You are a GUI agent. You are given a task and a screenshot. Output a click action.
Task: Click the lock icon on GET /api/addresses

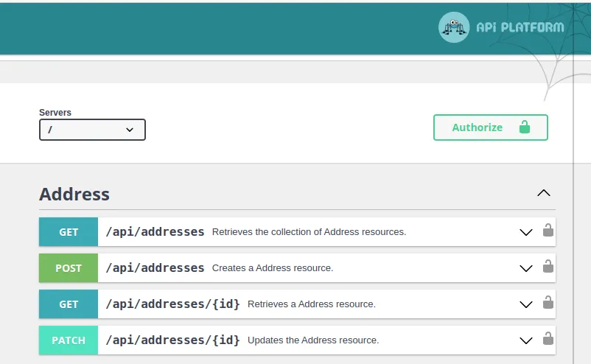click(548, 230)
